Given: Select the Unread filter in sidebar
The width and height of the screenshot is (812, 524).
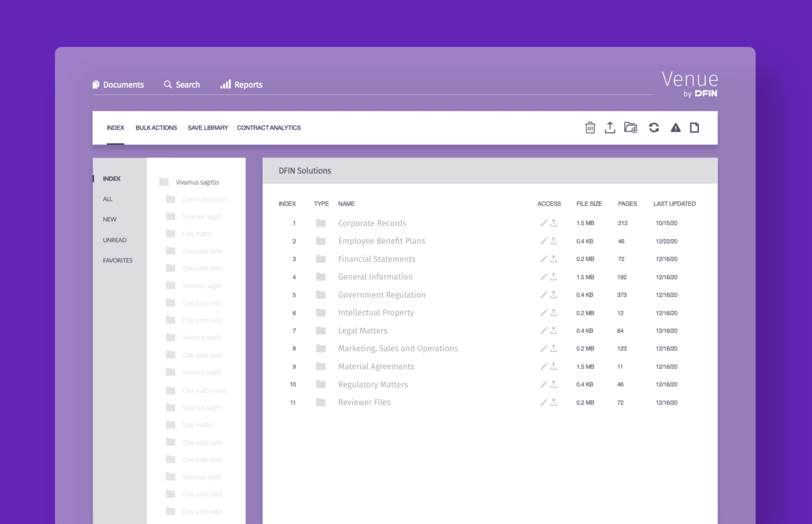Looking at the screenshot, I should [115, 240].
